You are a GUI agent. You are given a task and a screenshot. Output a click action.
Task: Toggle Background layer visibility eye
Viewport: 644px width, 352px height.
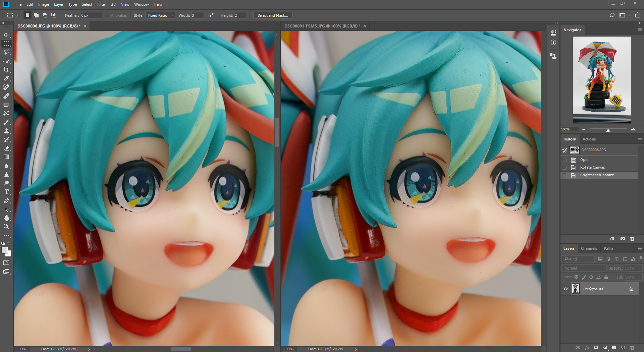(566, 289)
